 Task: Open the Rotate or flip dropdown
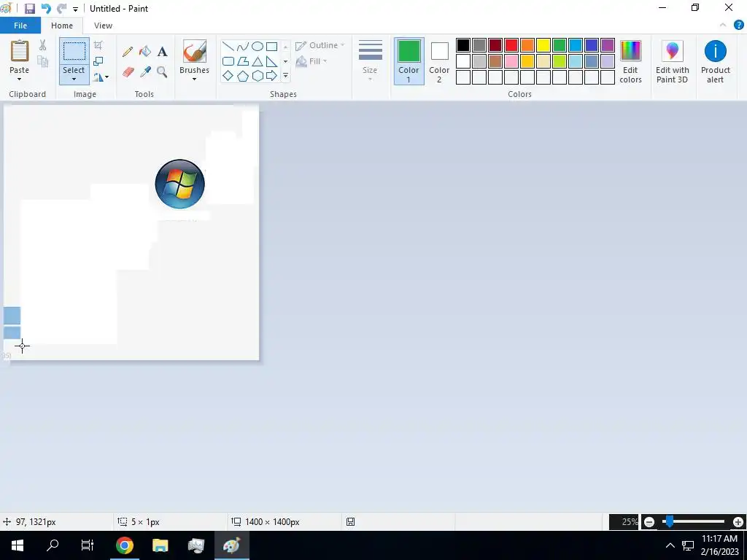(x=101, y=77)
